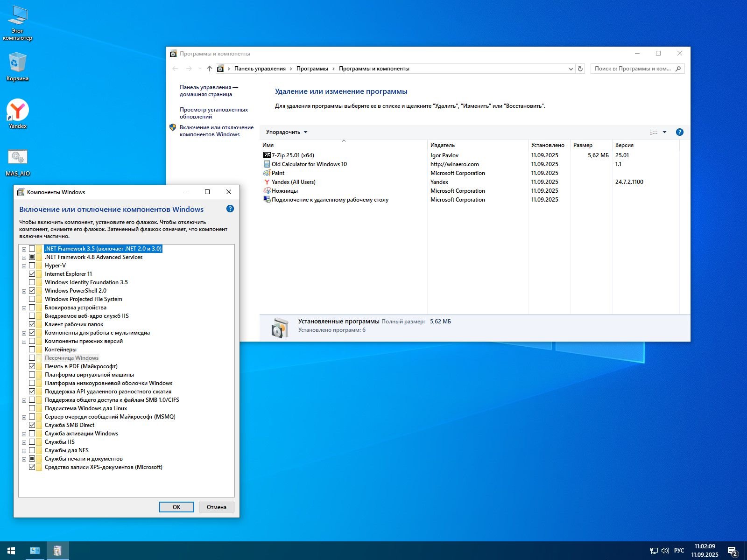
Task: Enable Windows subsystem for Linux checkbox
Action: tap(32, 408)
